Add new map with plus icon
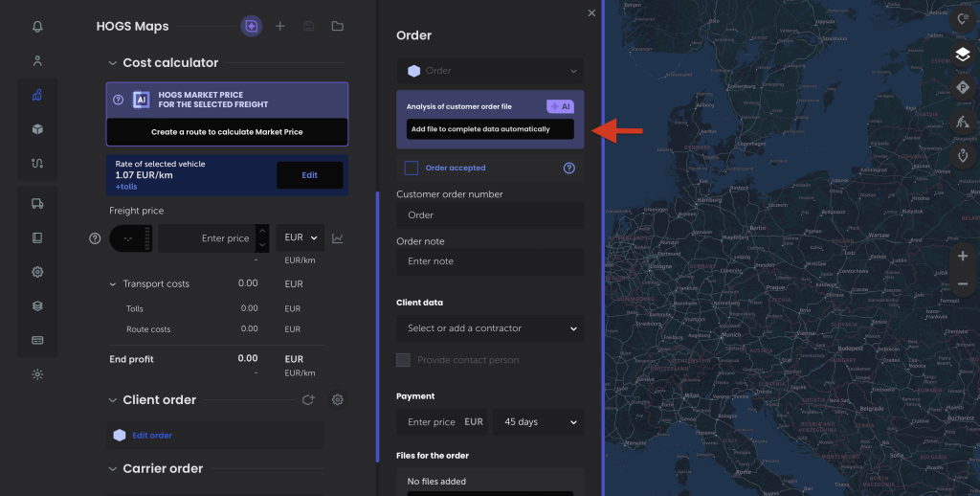Screen dimensions: 980x496 click(280, 26)
